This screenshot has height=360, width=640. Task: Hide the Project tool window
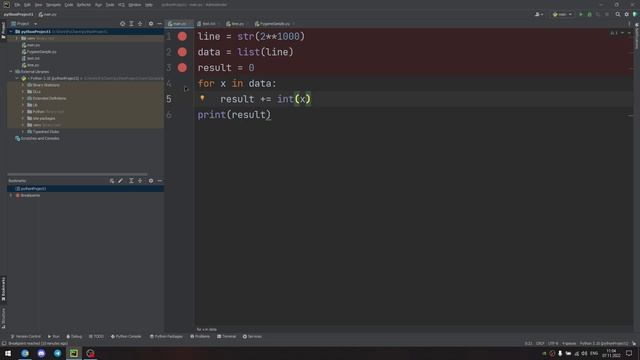point(160,24)
